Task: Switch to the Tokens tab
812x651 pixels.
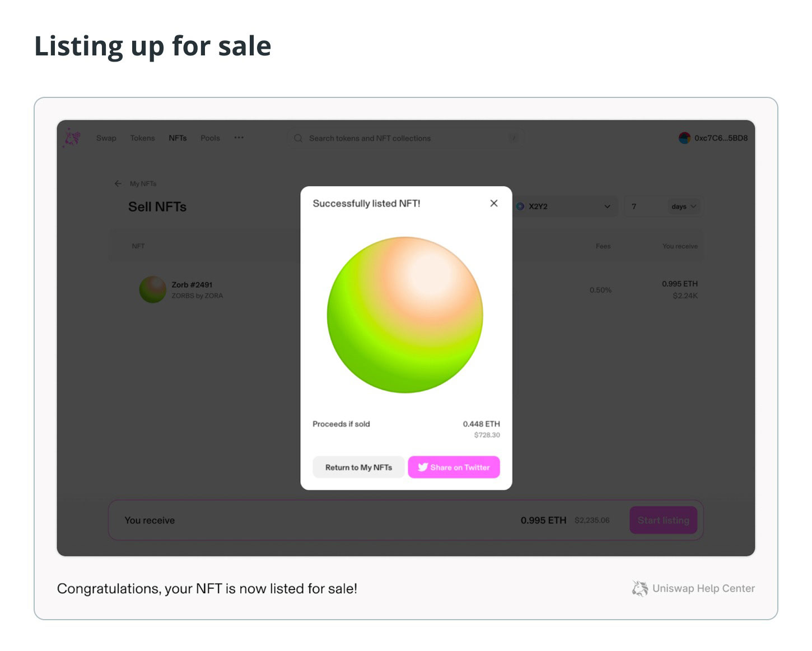Action: pos(142,138)
